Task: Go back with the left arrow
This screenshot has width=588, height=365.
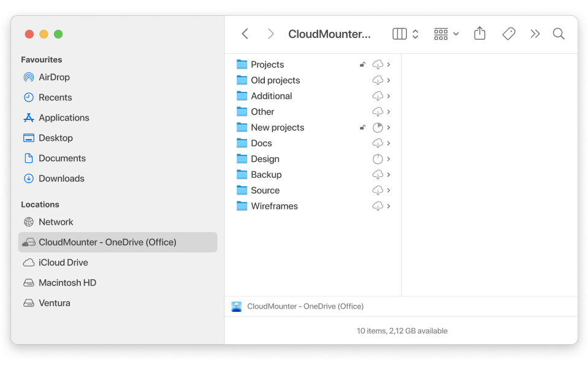Action: (245, 34)
